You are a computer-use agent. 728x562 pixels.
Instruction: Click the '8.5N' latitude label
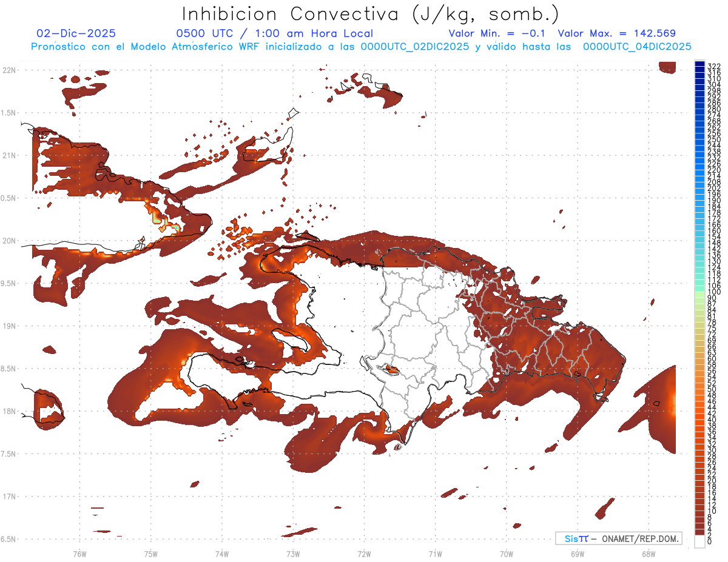coord(8,369)
